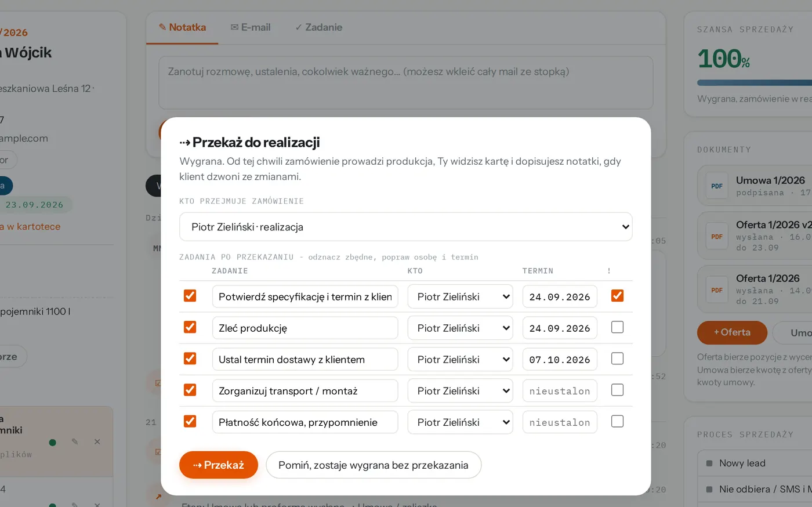This screenshot has width=812, height=507.
Task: Switch to the E-mail tab
Action: point(251,27)
